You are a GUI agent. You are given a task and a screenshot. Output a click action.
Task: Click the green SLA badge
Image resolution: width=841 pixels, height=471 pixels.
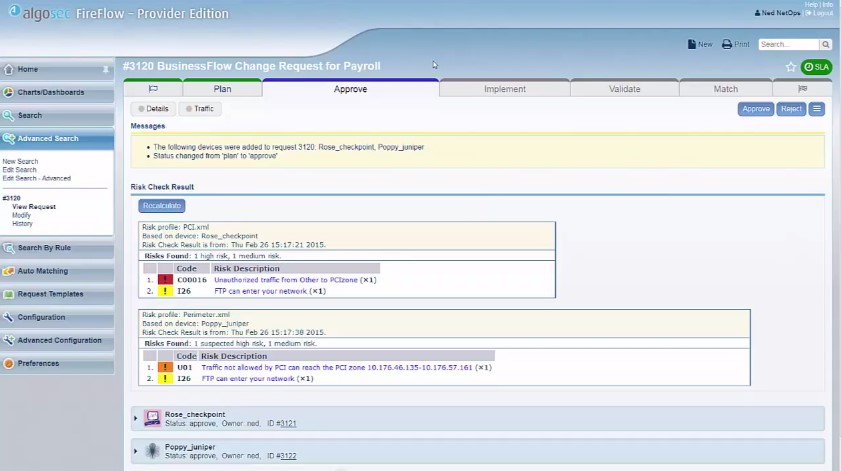[x=816, y=67]
